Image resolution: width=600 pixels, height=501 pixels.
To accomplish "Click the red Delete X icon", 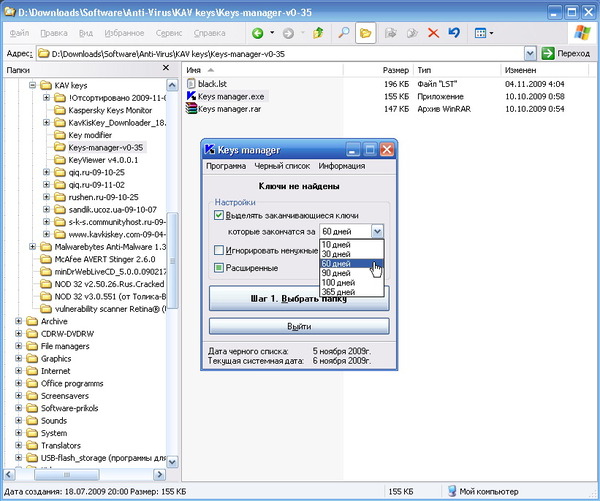I will (x=433, y=33).
